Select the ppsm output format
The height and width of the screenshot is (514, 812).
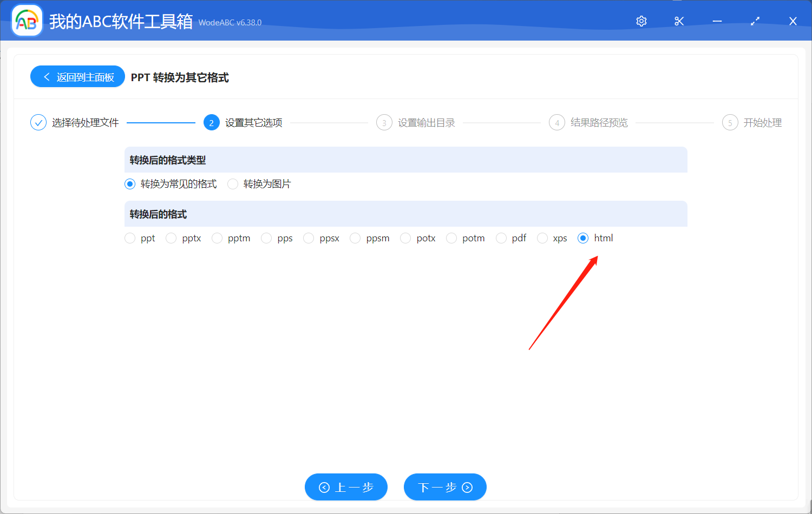[355, 238]
